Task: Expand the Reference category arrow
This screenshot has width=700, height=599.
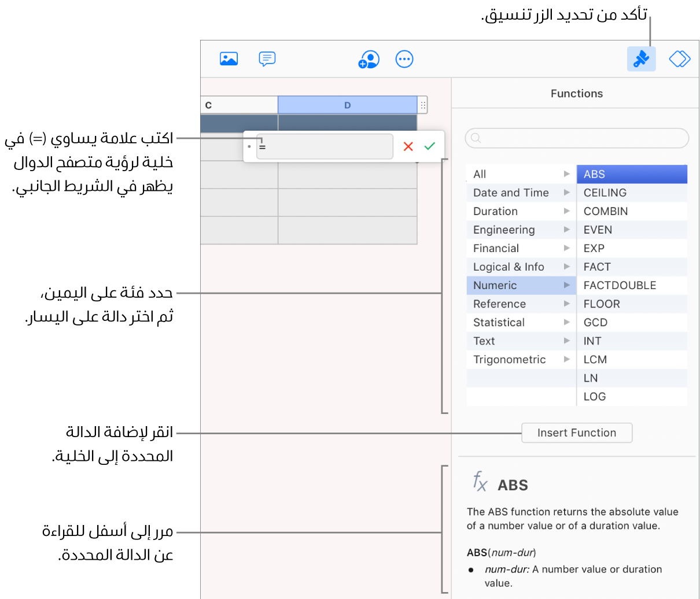Action: point(567,304)
